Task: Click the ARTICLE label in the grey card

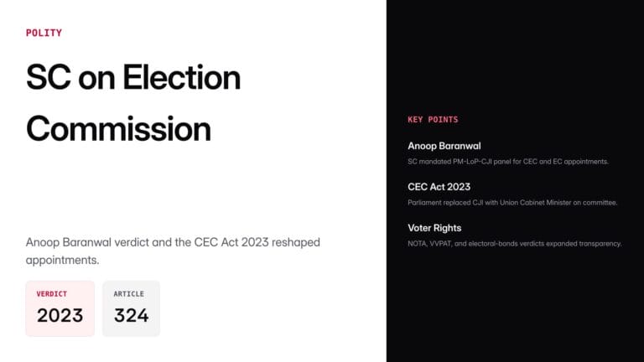Action: [x=129, y=294]
